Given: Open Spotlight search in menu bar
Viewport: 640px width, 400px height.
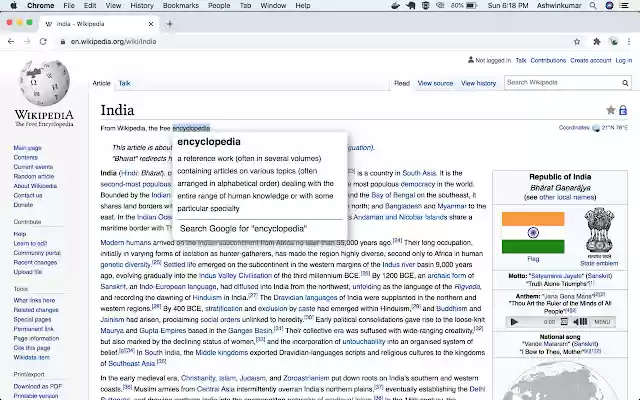Looking at the screenshot, I should [x=593, y=6].
